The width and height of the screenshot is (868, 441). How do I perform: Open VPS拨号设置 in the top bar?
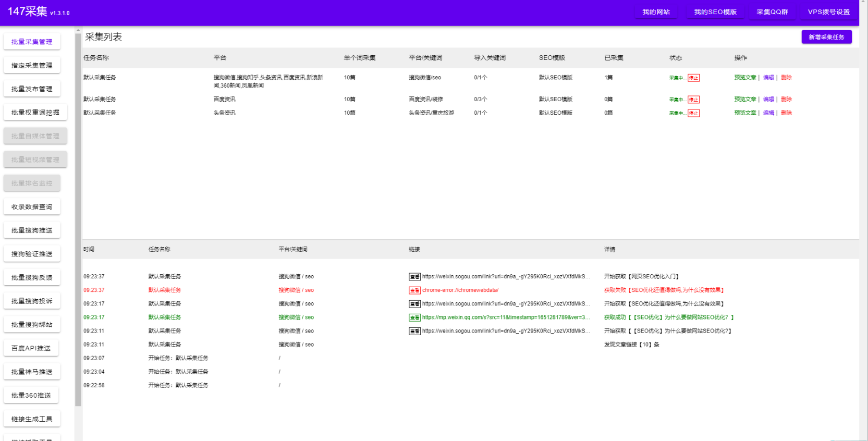[829, 12]
